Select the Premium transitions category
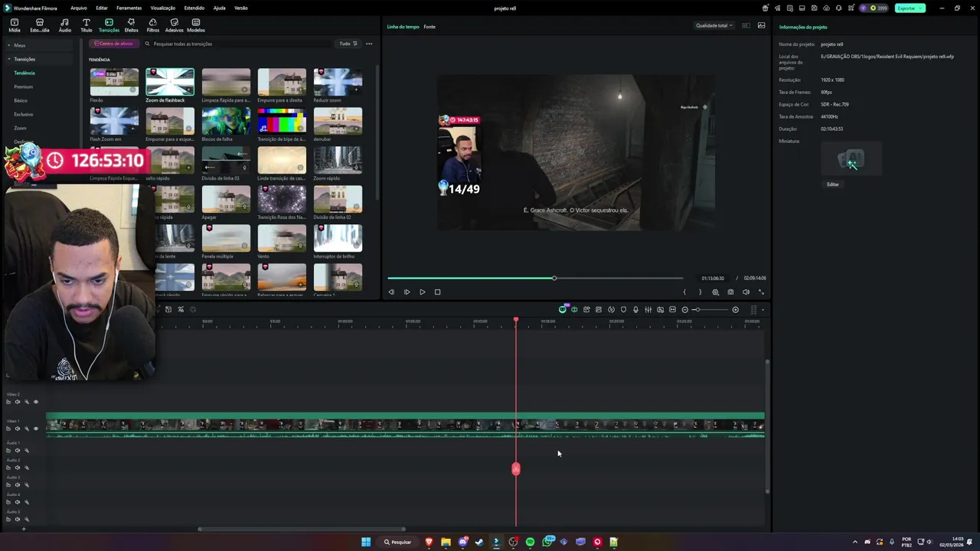The image size is (980, 551). [x=23, y=86]
